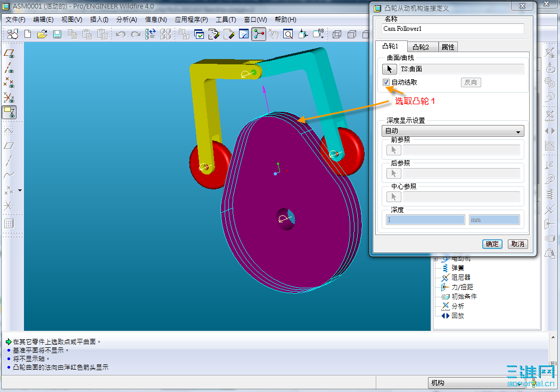Select the 凸轮1 tab
Image resolution: width=560 pixels, height=392 pixels.
pos(390,46)
